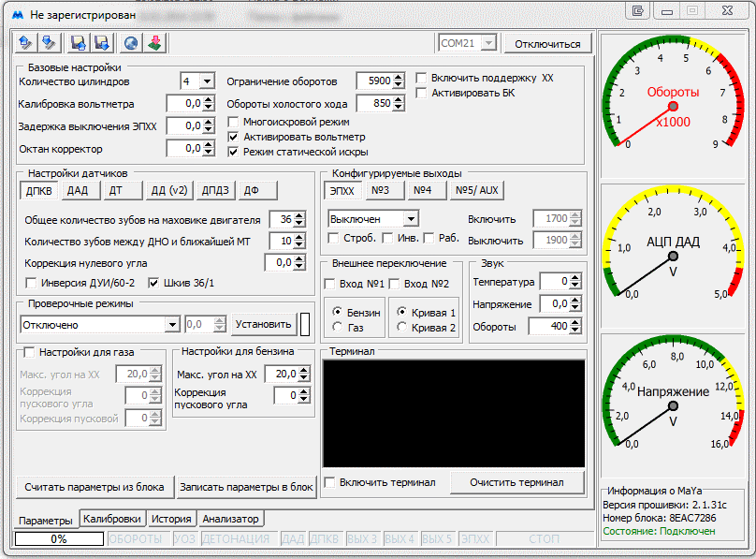Uncheck the Активировать вольтметр checkbox
The width and height of the screenshot is (756, 559).
click(235, 137)
